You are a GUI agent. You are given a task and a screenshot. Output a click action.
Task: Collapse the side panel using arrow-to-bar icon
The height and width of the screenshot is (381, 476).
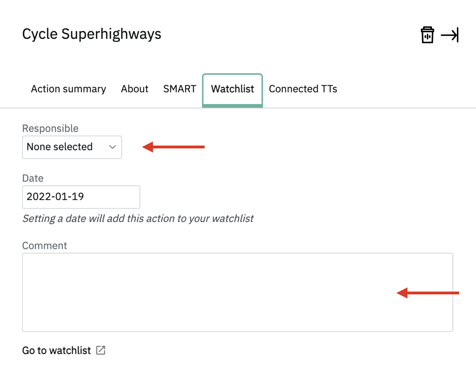[450, 35]
